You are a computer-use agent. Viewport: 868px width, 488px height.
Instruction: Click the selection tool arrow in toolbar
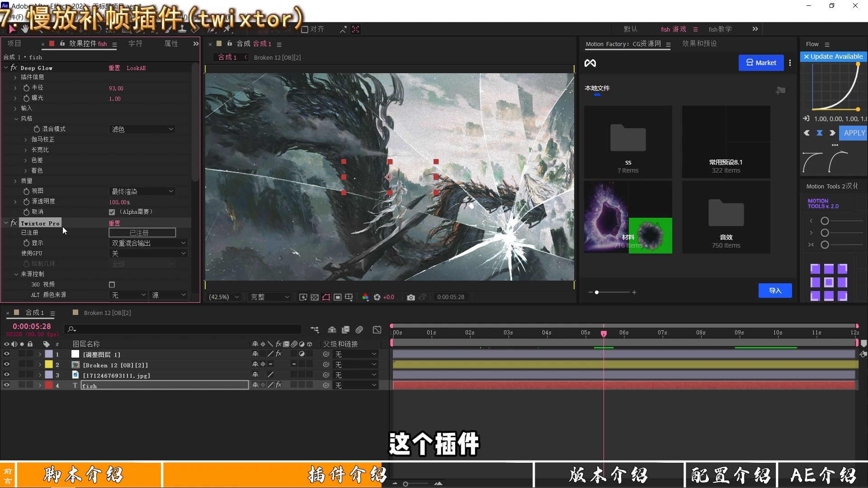(x=12, y=29)
